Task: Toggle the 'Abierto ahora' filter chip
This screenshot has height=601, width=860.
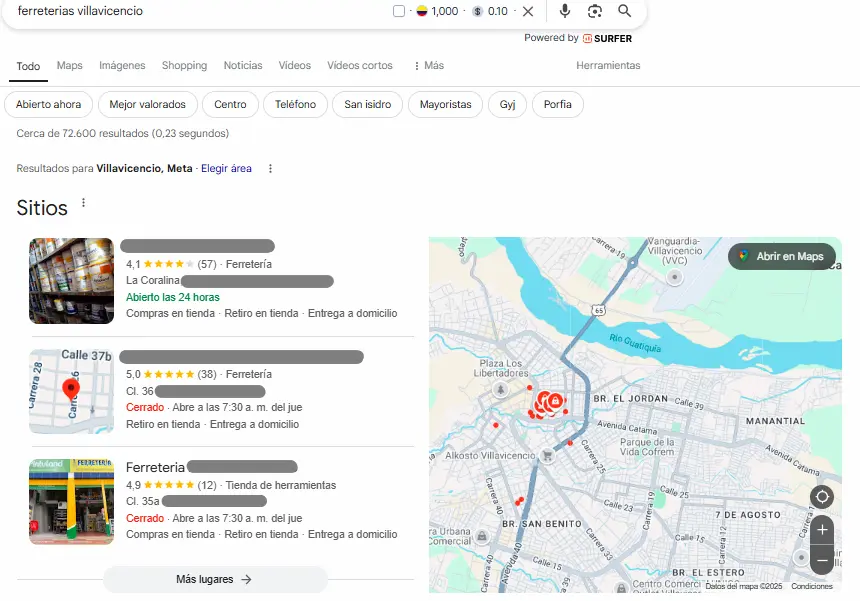Action: pos(49,104)
